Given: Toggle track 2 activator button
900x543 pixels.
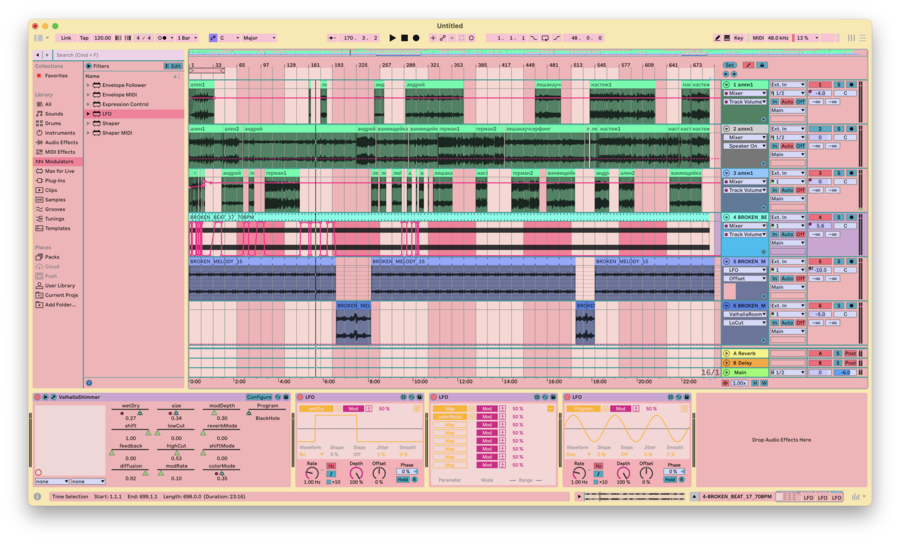Looking at the screenshot, I should click(820, 129).
